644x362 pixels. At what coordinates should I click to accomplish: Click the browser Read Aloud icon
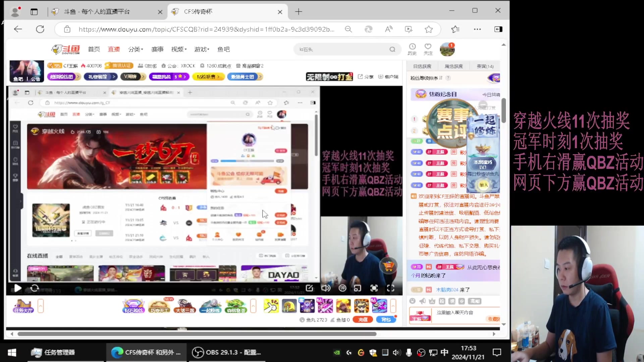coord(388,29)
